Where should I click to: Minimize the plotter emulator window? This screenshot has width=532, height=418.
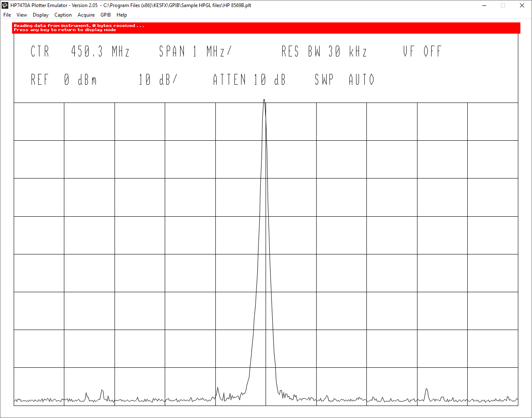tap(484, 5)
